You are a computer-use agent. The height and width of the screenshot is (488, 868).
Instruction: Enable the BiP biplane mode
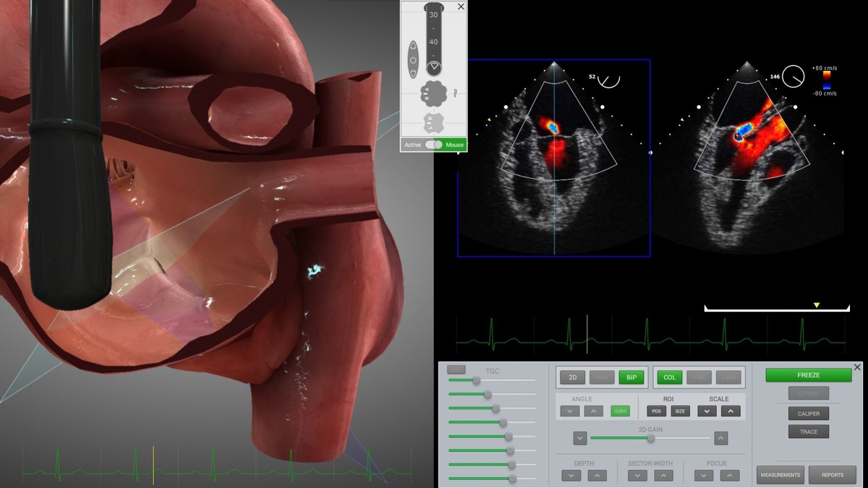[x=631, y=377]
